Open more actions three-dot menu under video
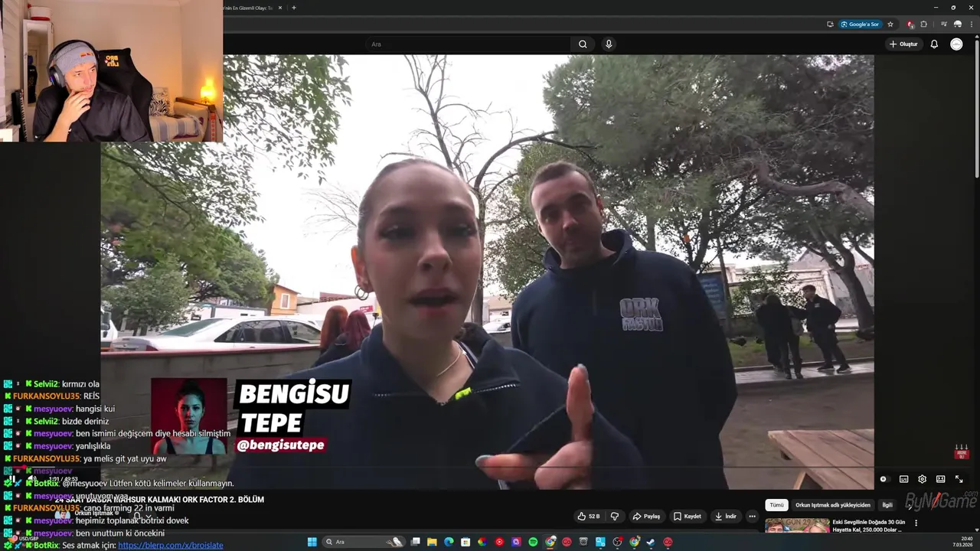Viewport: 980px width, 551px height. tap(752, 517)
